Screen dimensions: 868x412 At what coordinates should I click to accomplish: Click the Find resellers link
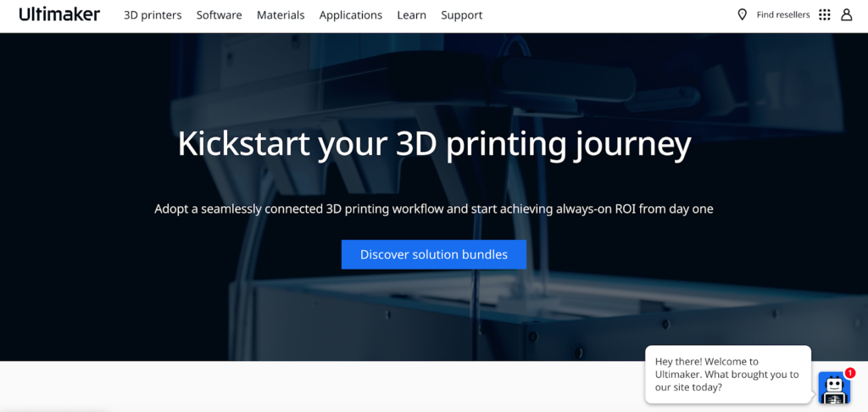tap(782, 14)
